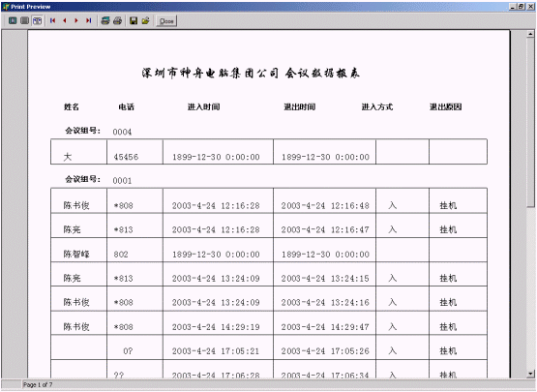This screenshot has width=537, height=392.
Task: Go to the next page
Action: coord(76,20)
